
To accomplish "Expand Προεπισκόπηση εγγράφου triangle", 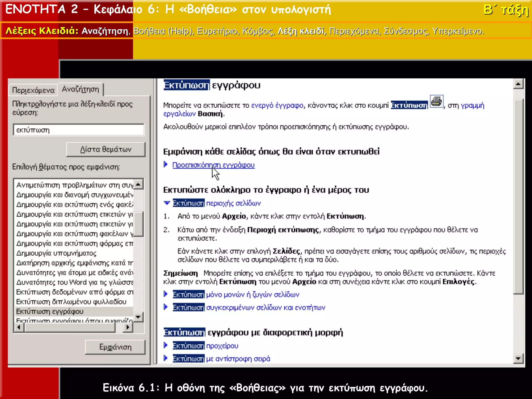I will click(166, 164).
